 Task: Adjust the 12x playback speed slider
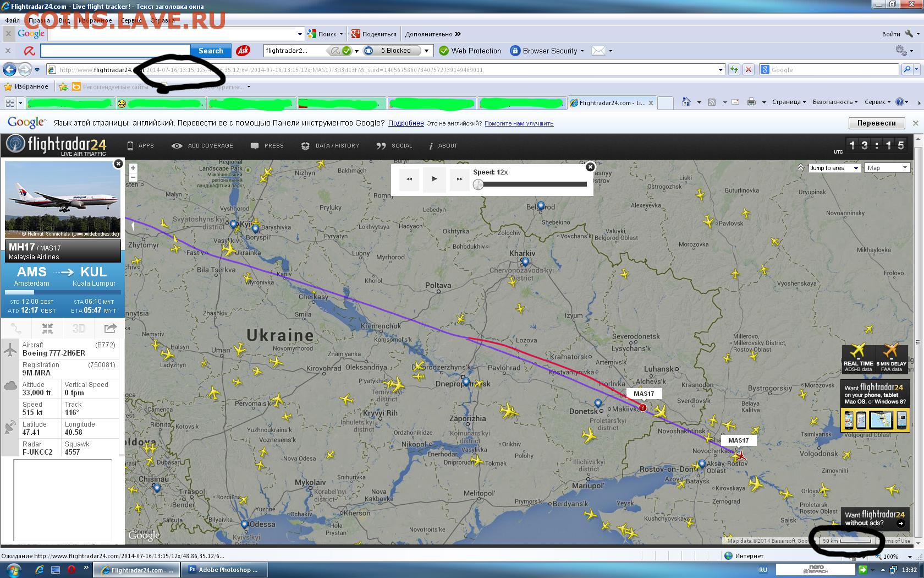[478, 184]
